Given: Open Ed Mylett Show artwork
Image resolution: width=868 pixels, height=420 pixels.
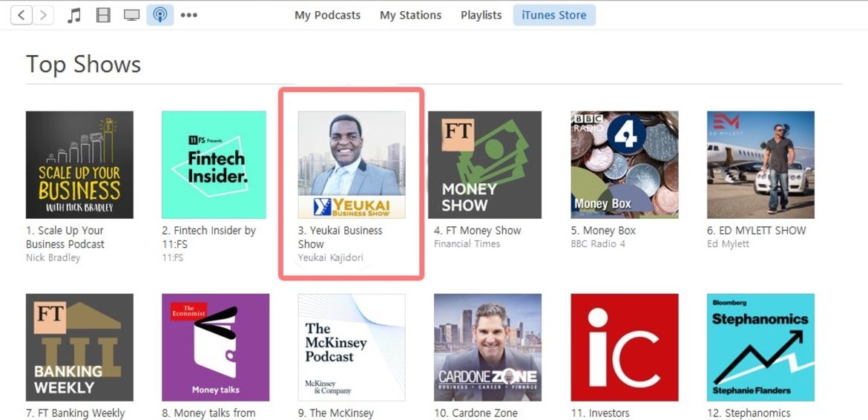Looking at the screenshot, I should (760, 165).
